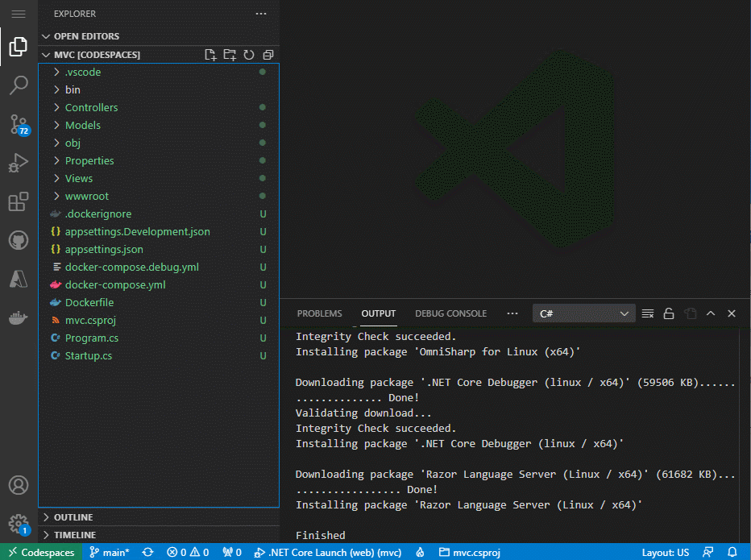Toggle output scroll lock

click(x=669, y=313)
